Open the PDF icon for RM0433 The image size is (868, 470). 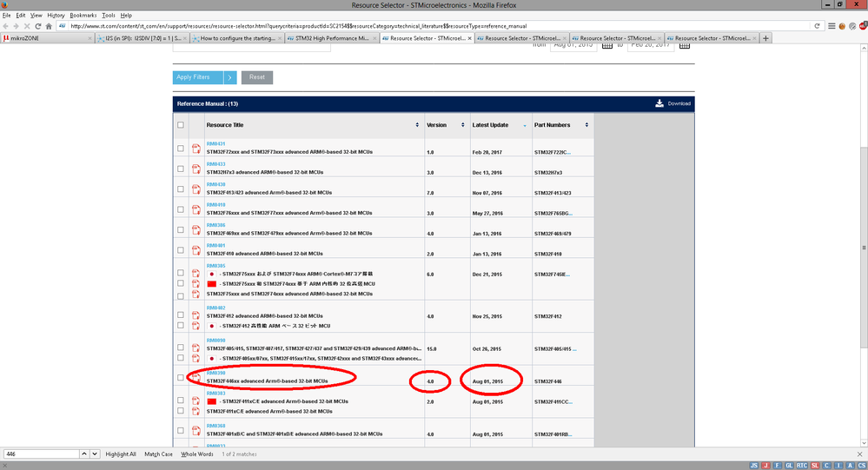(196, 169)
